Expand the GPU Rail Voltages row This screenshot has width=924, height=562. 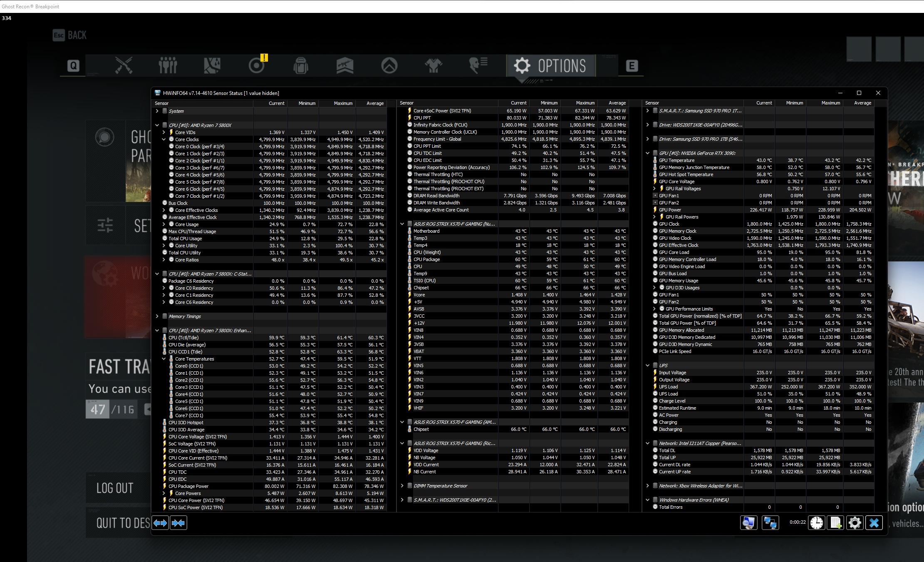654,189
